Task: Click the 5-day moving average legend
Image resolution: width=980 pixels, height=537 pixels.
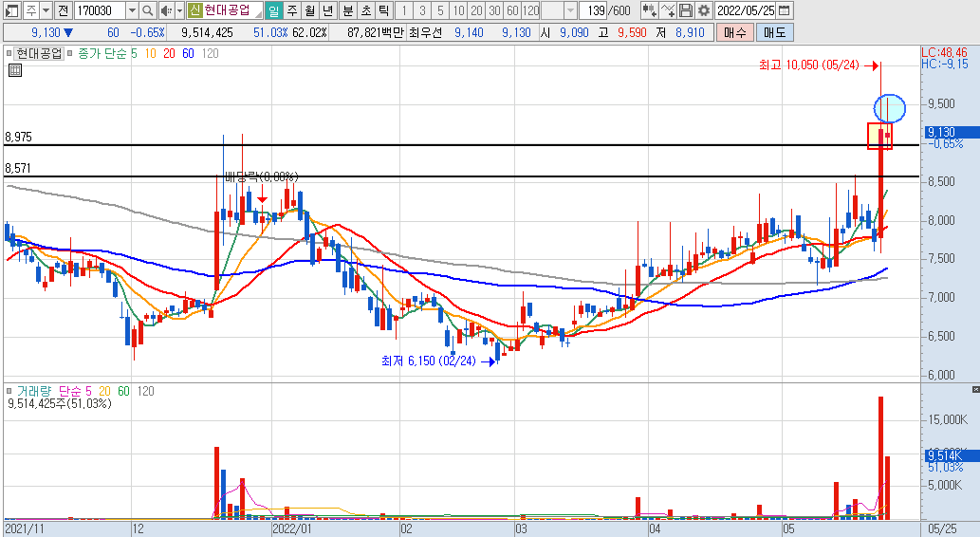Action: [x=134, y=54]
